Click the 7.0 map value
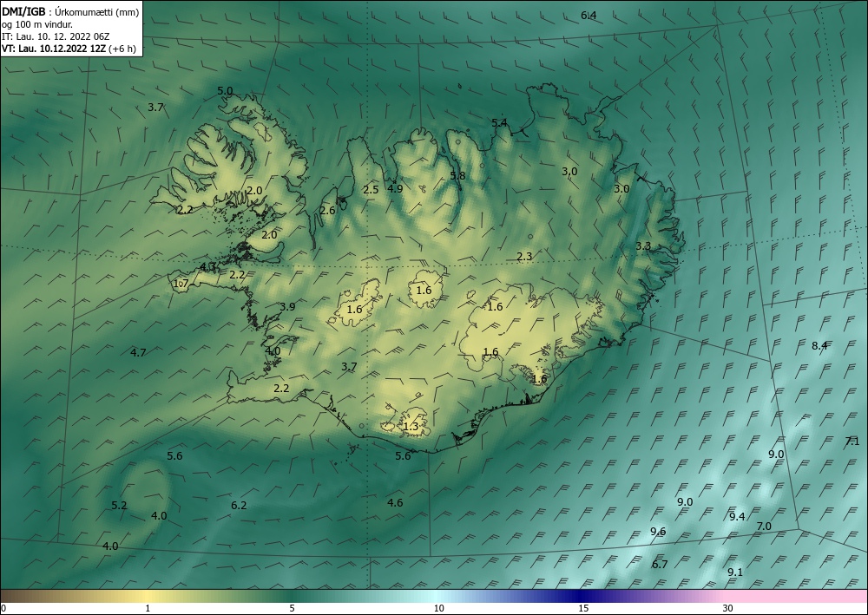The height and width of the screenshot is (615, 868). coord(763,526)
